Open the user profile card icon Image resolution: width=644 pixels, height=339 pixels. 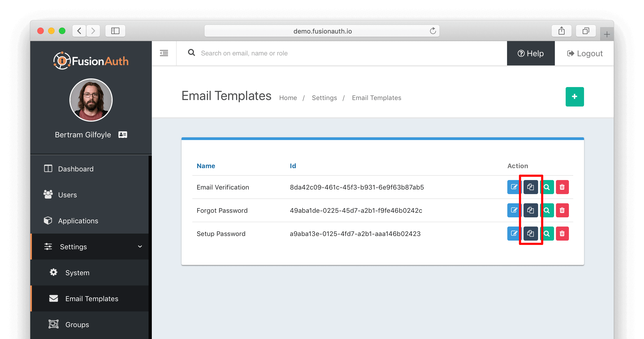click(123, 135)
